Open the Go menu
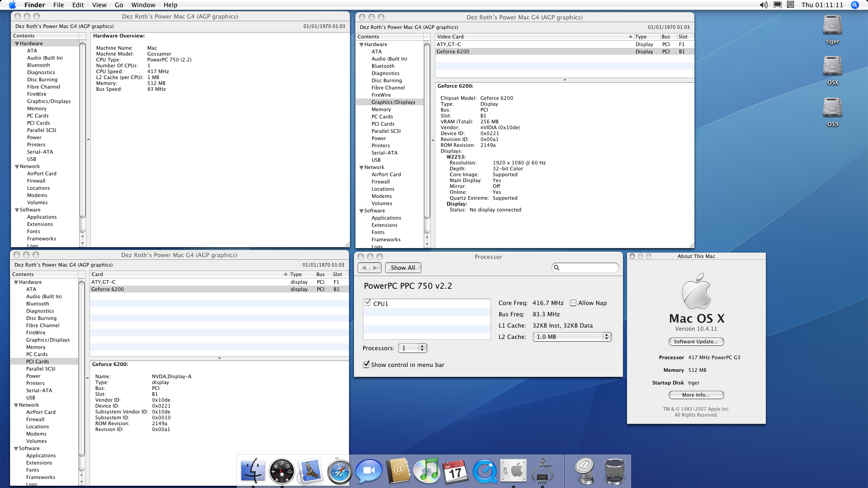This screenshot has width=868, height=488. (x=119, y=5)
